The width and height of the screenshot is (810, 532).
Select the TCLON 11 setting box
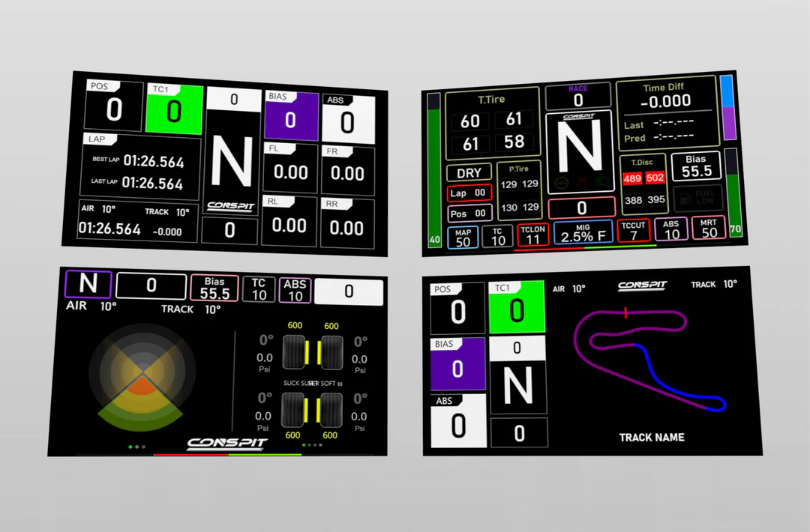point(532,235)
